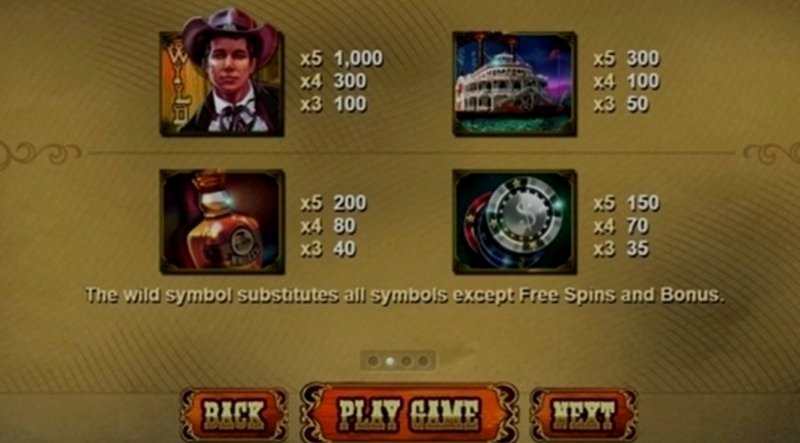Select the riverboat x4 100 payout line
800x443 pixels.
pyautogui.click(x=627, y=81)
